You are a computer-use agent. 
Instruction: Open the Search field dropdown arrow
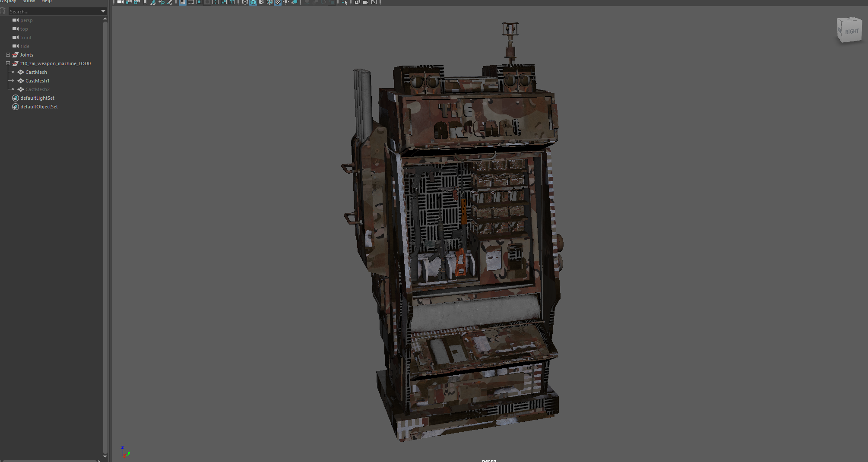[103, 11]
